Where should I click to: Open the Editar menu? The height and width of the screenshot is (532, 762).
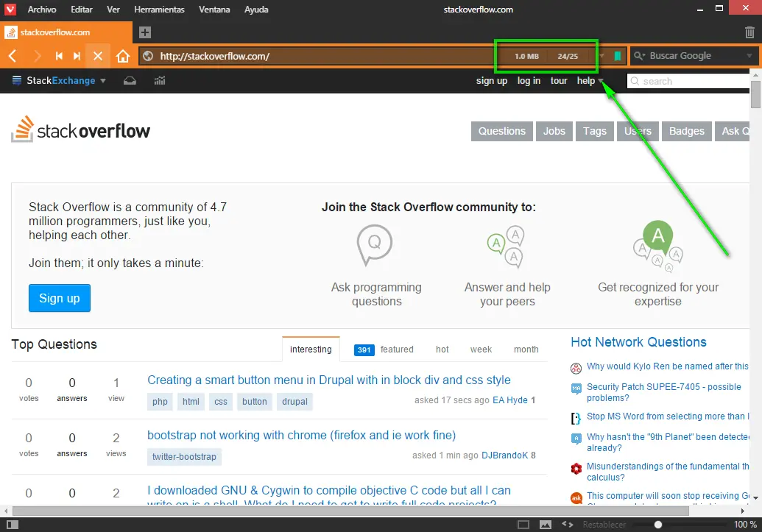82,10
